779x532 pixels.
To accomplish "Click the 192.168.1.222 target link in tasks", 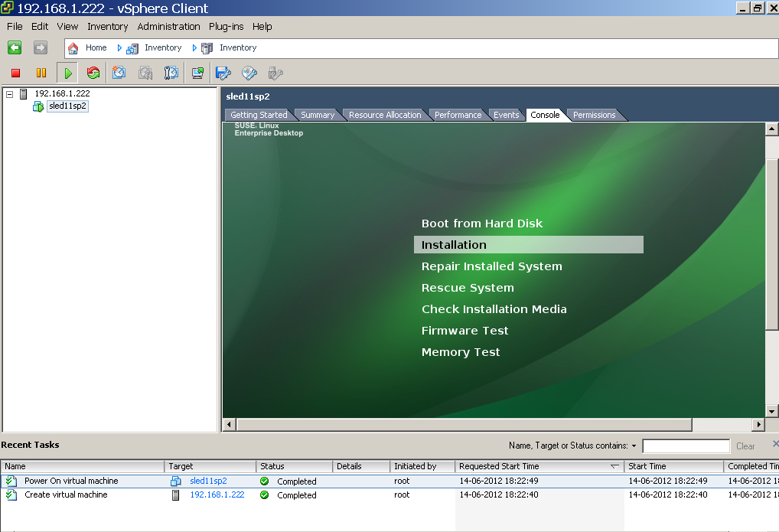I will click(x=217, y=494).
